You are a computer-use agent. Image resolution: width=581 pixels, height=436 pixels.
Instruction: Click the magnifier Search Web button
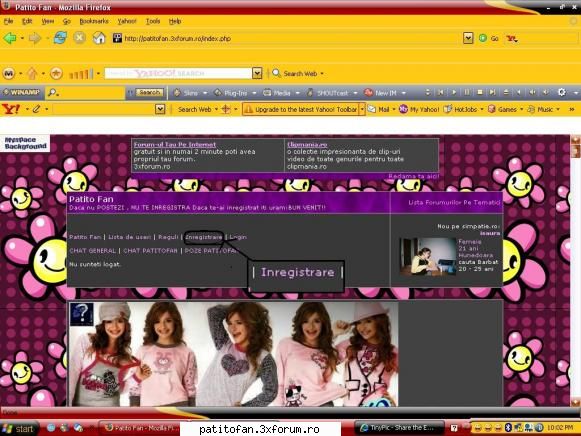pyautogui.click(x=295, y=73)
